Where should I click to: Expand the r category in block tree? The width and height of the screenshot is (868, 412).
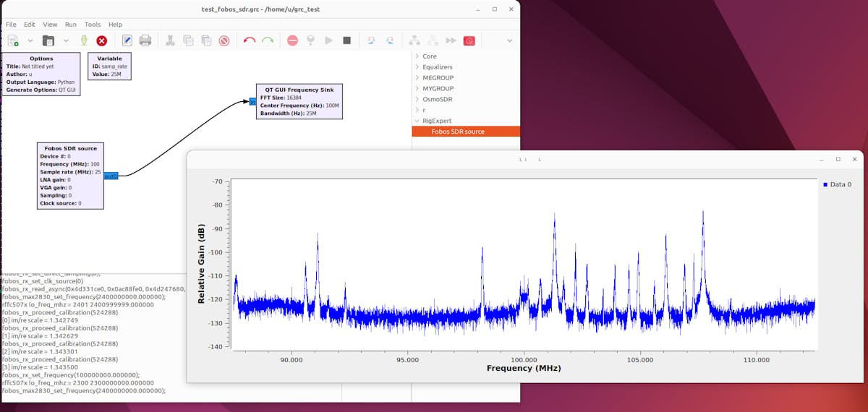[x=417, y=110]
